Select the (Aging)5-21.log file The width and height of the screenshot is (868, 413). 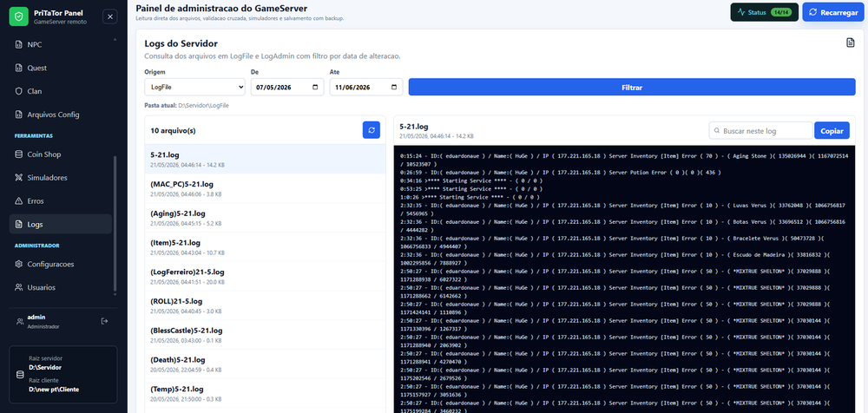point(265,218)
